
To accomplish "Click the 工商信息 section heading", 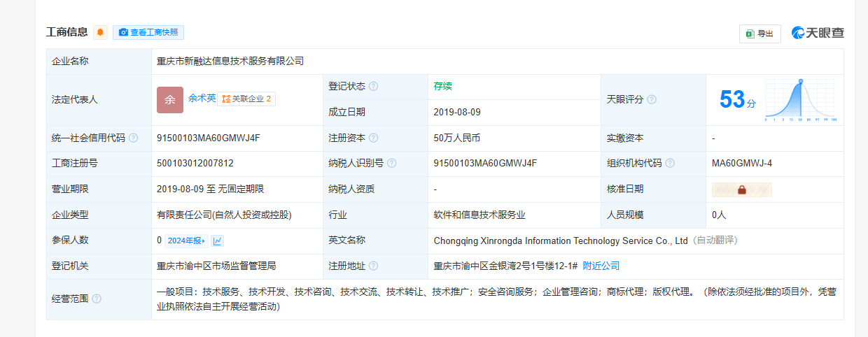I will click(x=67, y=32).
